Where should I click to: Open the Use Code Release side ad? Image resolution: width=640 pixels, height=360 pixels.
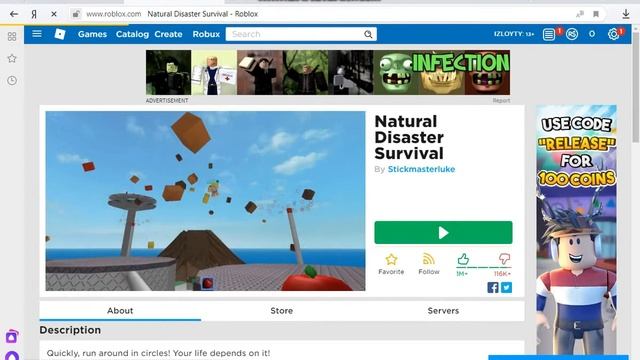point(576,229)
